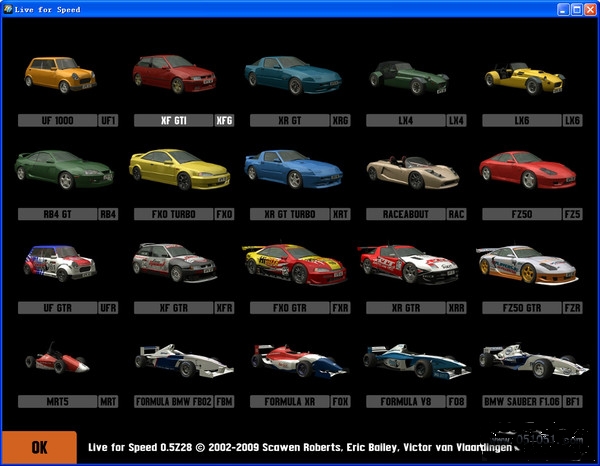Click the BMW SAUBER F1.06 name button
Image resolution: width=600 pixels, height=466 pixels.
(522, 402)
